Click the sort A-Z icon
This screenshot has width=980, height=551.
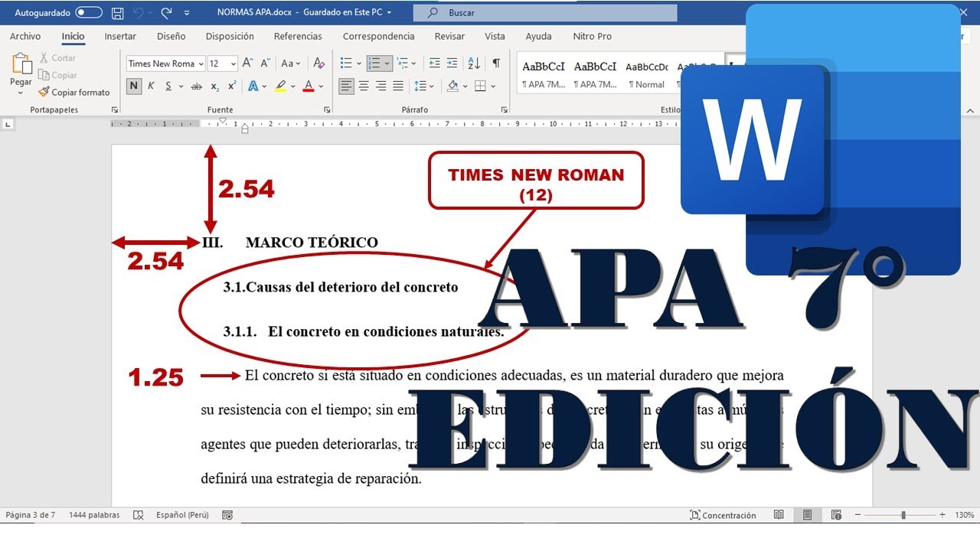tap(473, 64)
